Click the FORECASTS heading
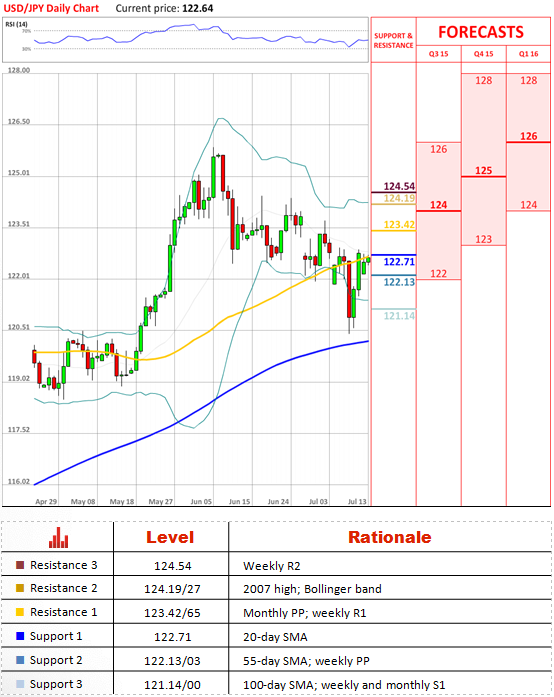Viewport: 554px width, 697px height. point(481,32)
